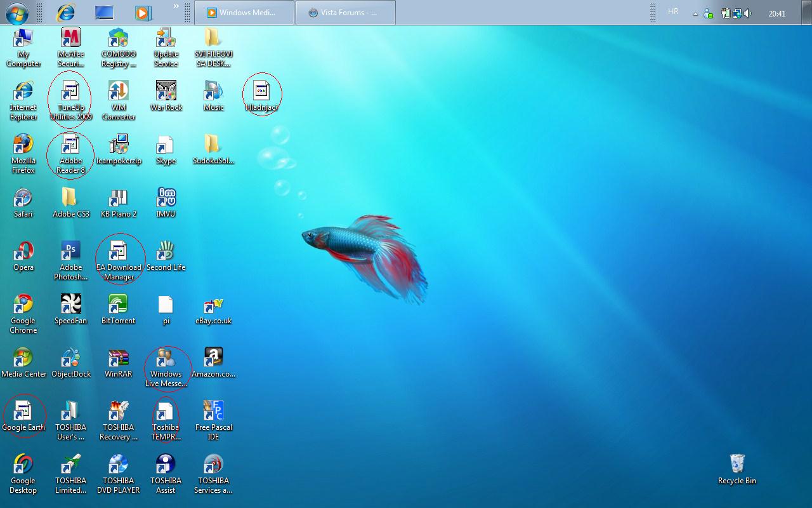Launch Second Life shortcut
Viewport: 812px width, 508px height.
pos(166,257)
